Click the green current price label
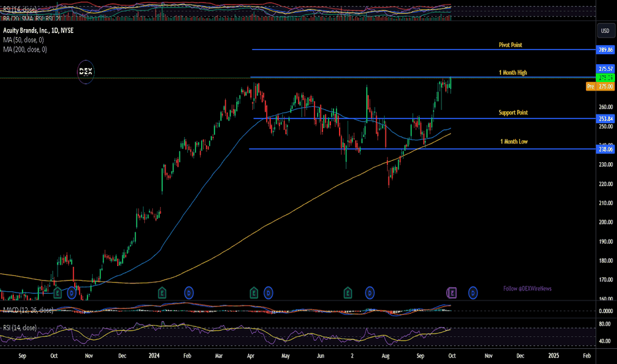 coord(605,78)
